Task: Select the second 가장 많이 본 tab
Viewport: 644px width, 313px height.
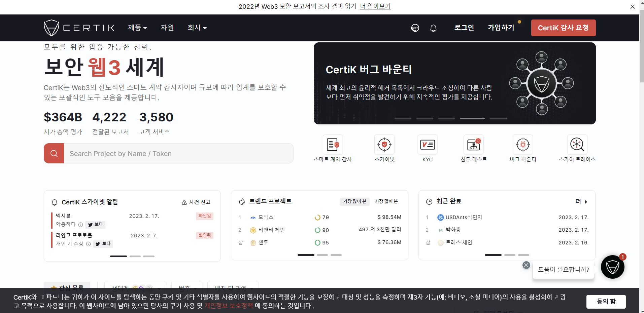Action: point(386,201)
